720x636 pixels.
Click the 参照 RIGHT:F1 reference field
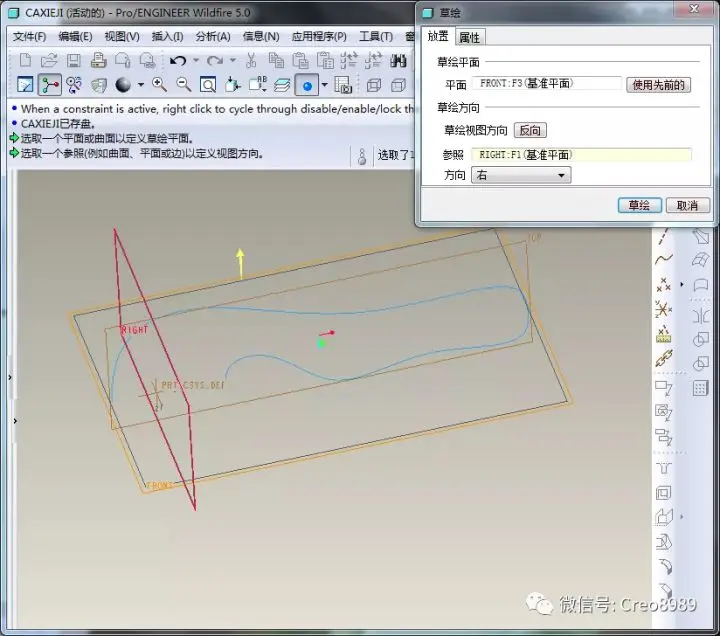coord(581,155)
